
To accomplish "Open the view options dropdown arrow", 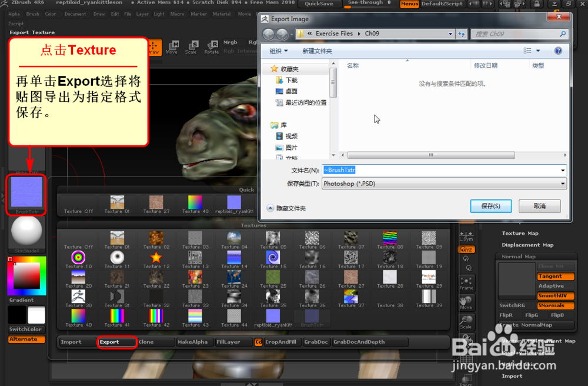I will (x=538, y=51).
